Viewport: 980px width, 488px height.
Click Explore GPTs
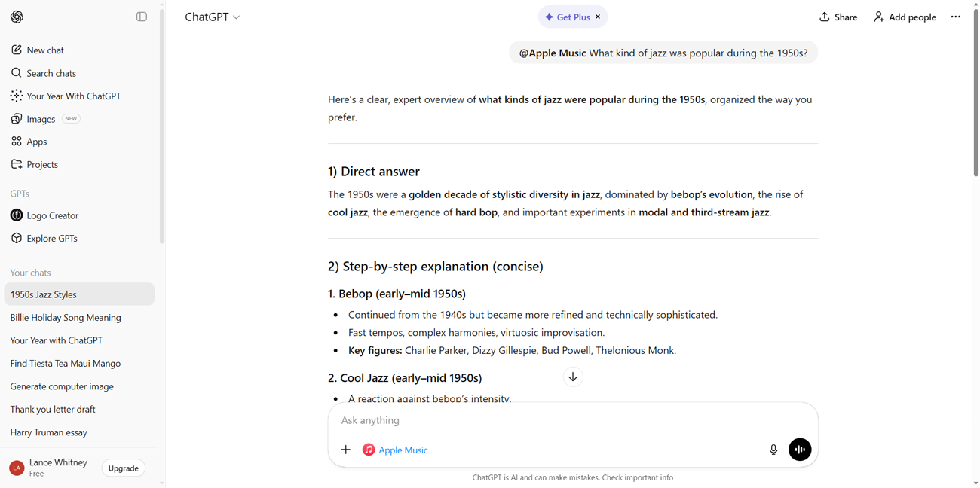[51, 238]
